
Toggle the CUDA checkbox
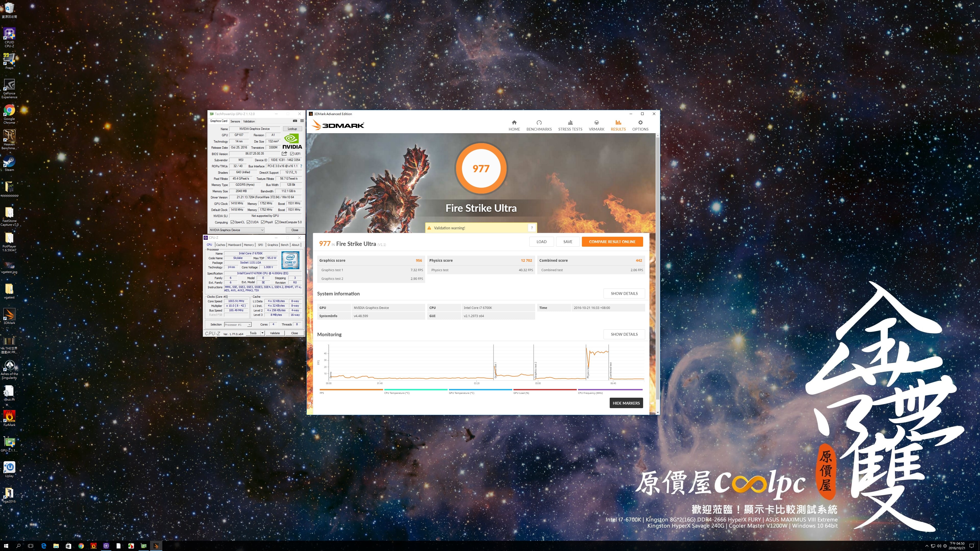pyautogui.click(x=248, y=222)
